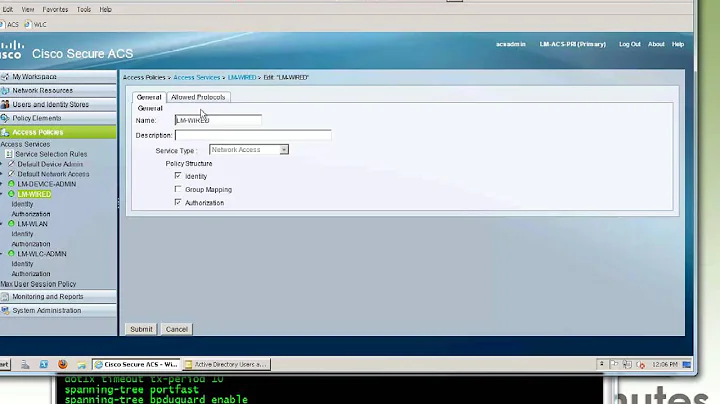Select Default Device Admin service

tap(50, 164)
